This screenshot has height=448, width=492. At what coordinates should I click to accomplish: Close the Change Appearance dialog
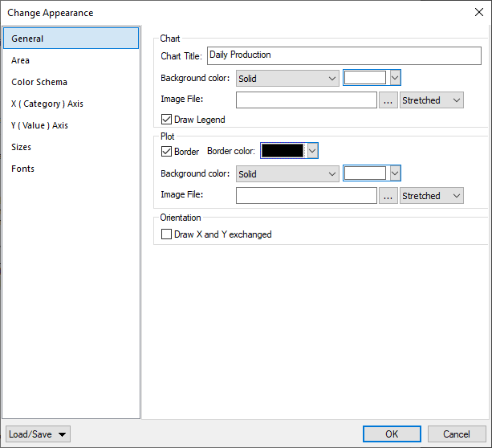click(478, 12)
